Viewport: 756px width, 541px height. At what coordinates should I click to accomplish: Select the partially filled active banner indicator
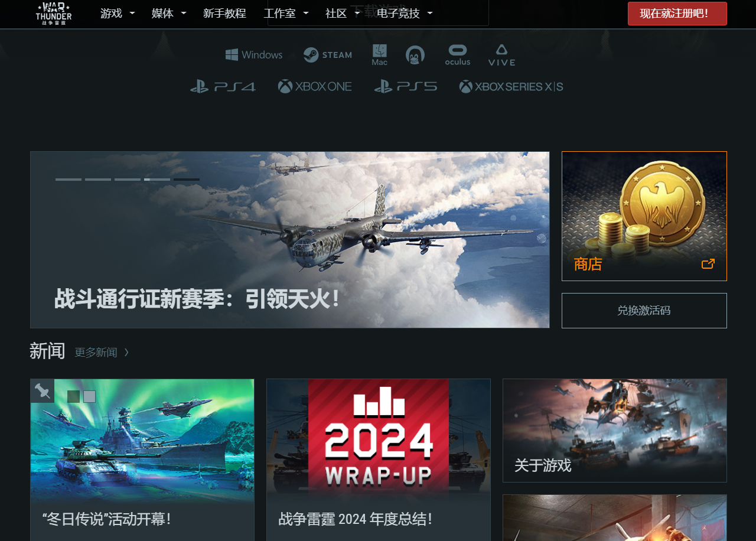[157, 179]
